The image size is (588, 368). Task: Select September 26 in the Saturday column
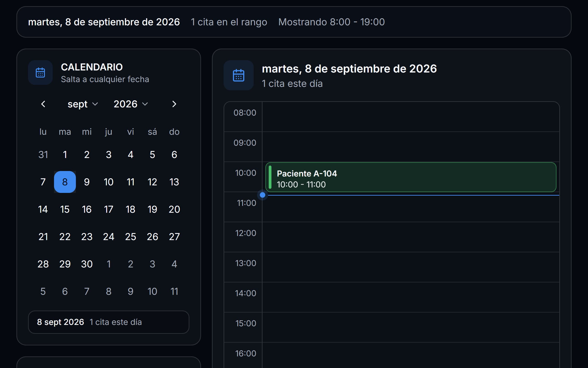pyautogui.click(x=152, y=237)
